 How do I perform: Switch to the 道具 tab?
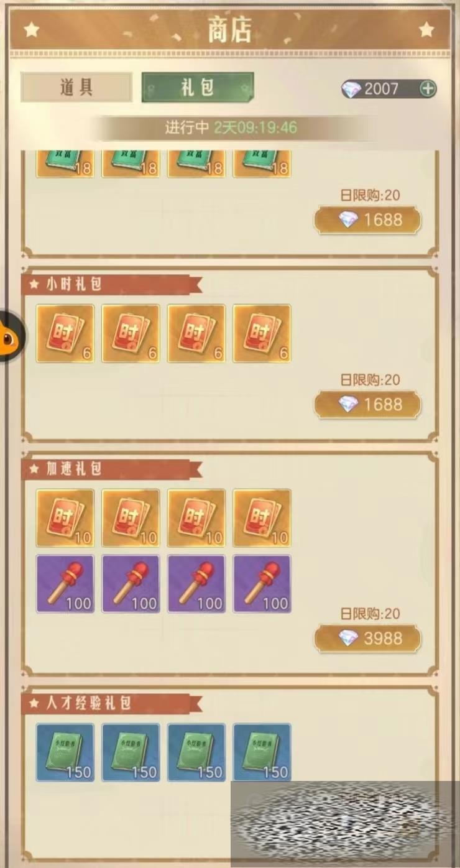76,87
